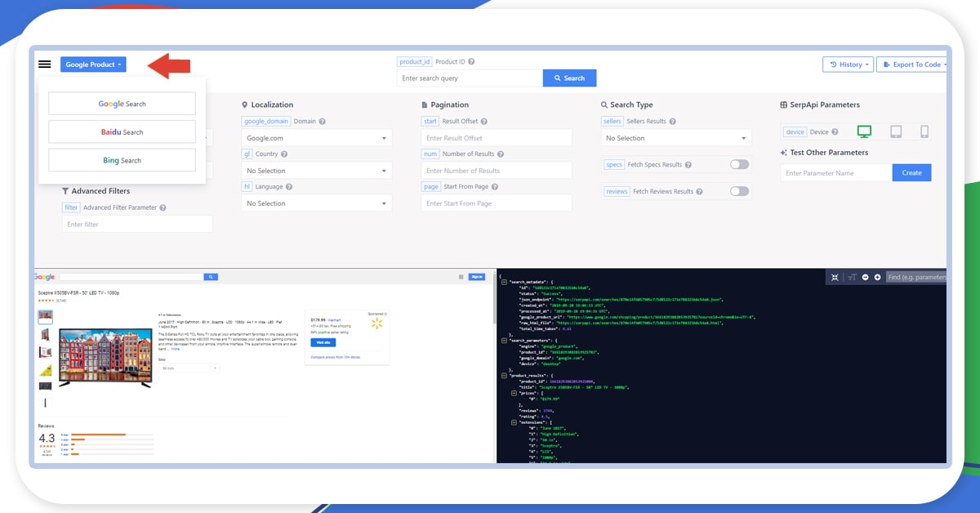Click the Create parameter button
Viewport: 980px width, 513px height.
tap(911, 172)
